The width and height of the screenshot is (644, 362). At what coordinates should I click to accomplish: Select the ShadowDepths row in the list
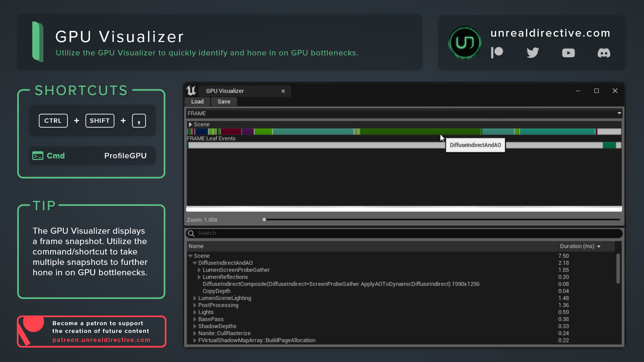[x=217, y=326]
